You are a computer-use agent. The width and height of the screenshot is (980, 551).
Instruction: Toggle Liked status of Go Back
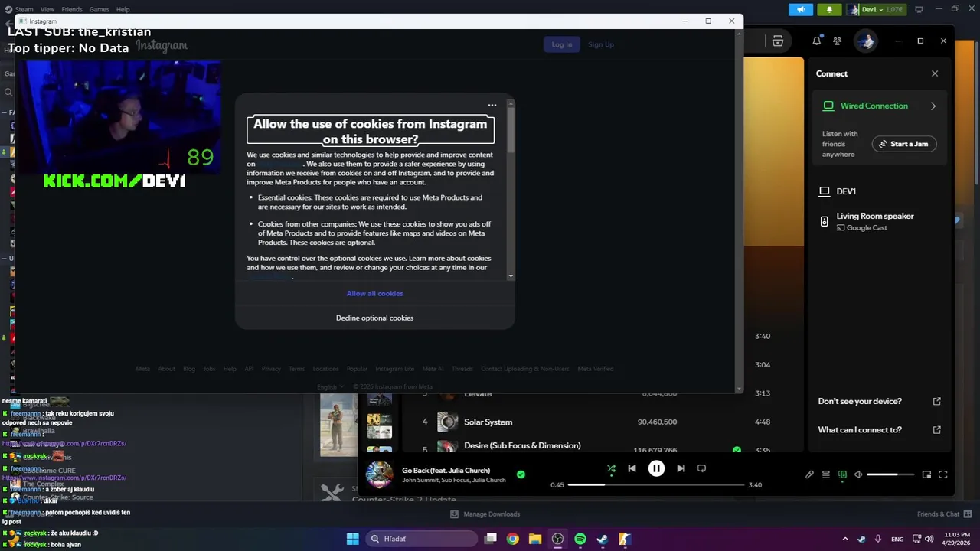tap(521, 474)
